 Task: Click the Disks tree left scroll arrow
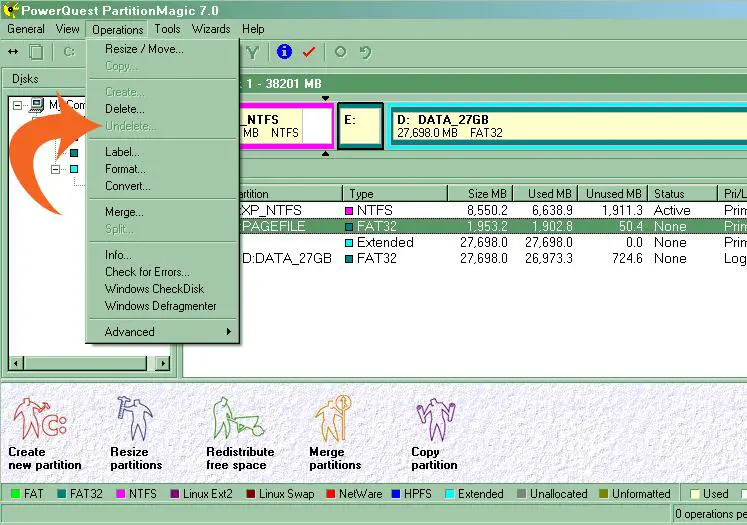pyautogui.click(x=16, y=363)
